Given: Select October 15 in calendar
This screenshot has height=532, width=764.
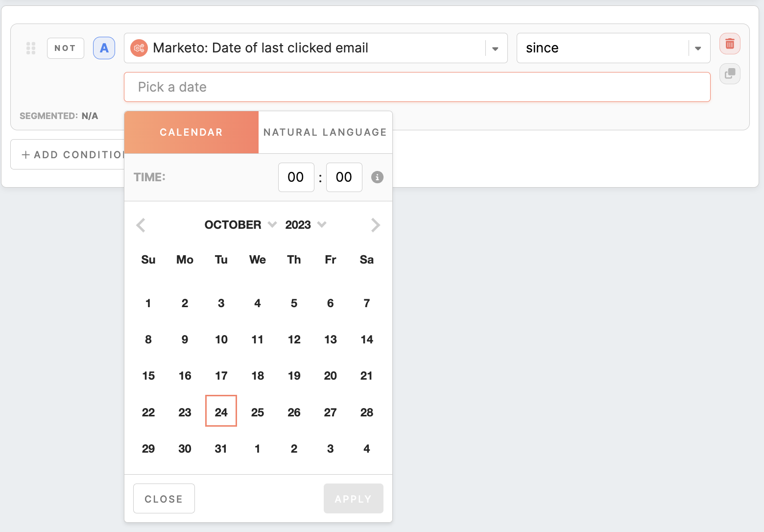Looking at the screenshot, I should point(148,376).
